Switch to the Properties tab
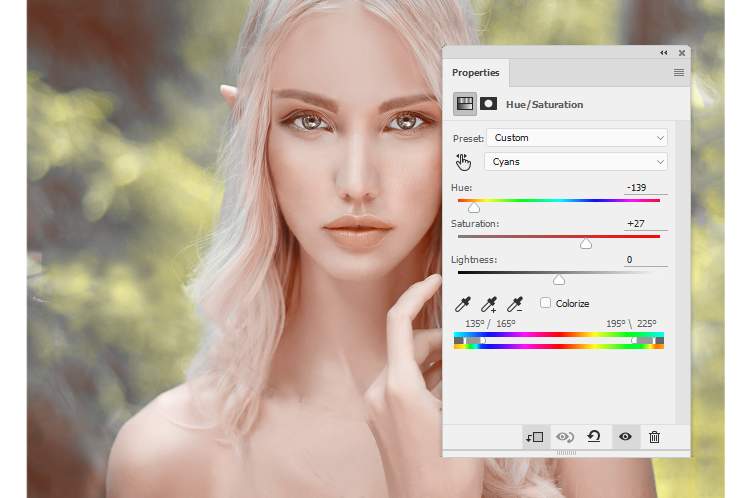 click(x=475, y=73)
